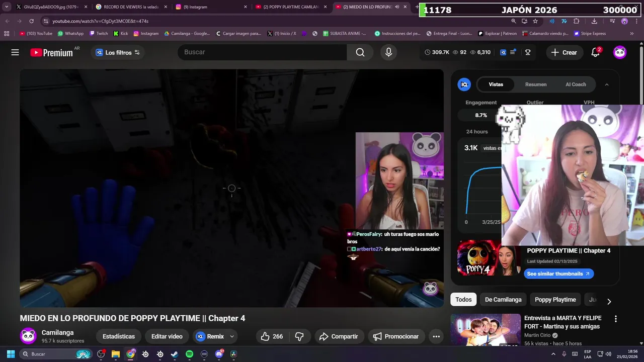Open the WhatsApp bookmark
Image resolution: width=644 pixels, height=362 pixels.
pyautogui.click(x=70, y=34)
